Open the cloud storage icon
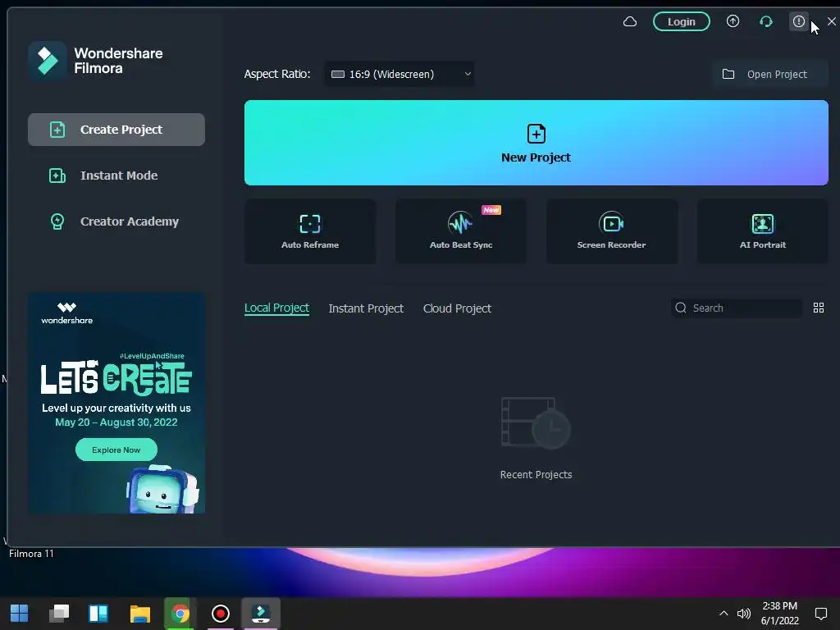Viewport: 840px width, 630px height. click(x=630, y=21)
